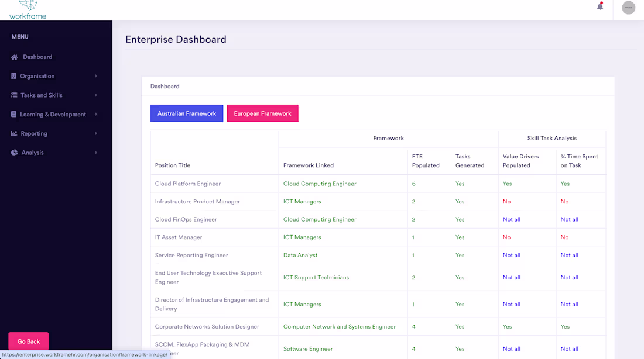Click the Dashboard card header label
The height and width of the screenshot is (359, 644).
pos(165,85)
